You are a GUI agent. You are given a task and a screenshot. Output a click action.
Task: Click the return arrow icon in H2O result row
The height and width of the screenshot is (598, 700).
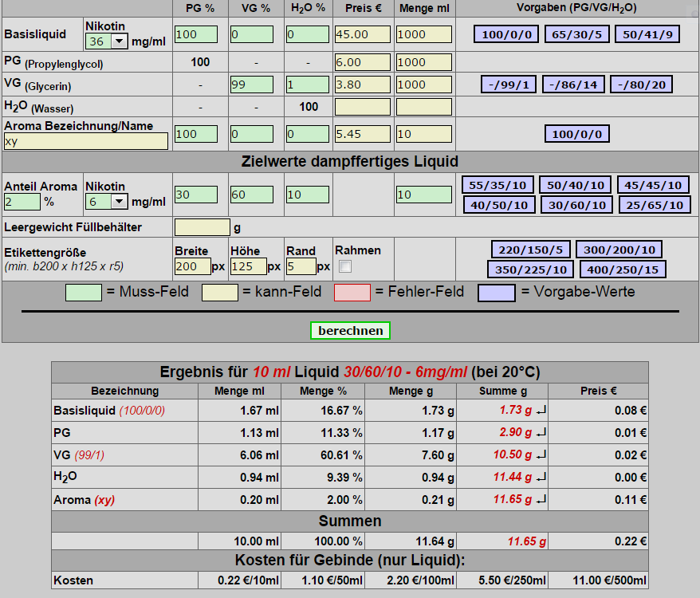pyautogui.click(x=541, y=477)
